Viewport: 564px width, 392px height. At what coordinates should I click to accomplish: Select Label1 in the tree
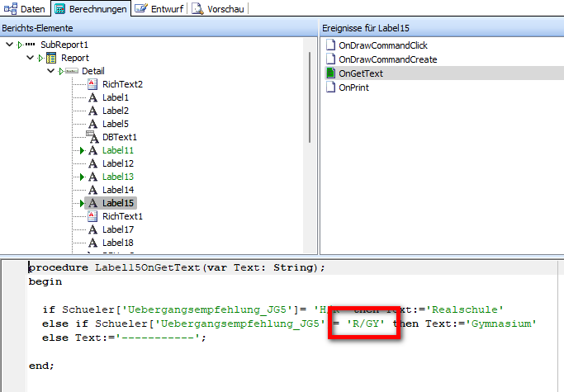(x=116, y=97)
